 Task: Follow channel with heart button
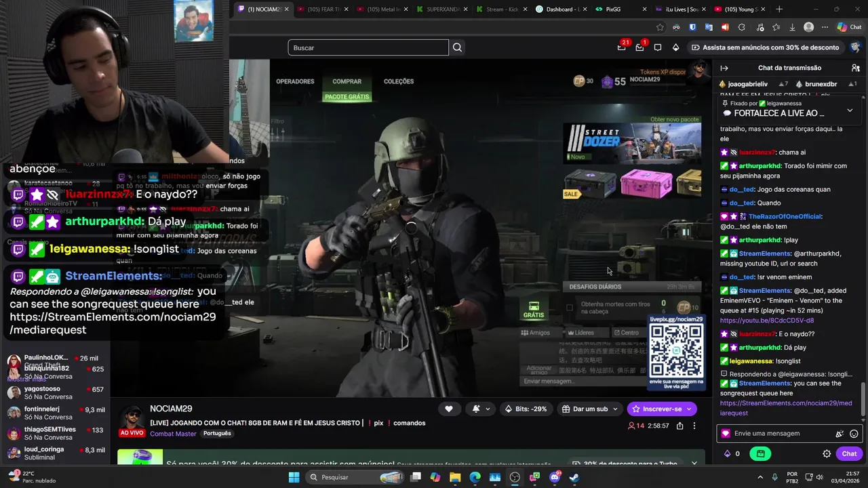click(x=449, y=409)
